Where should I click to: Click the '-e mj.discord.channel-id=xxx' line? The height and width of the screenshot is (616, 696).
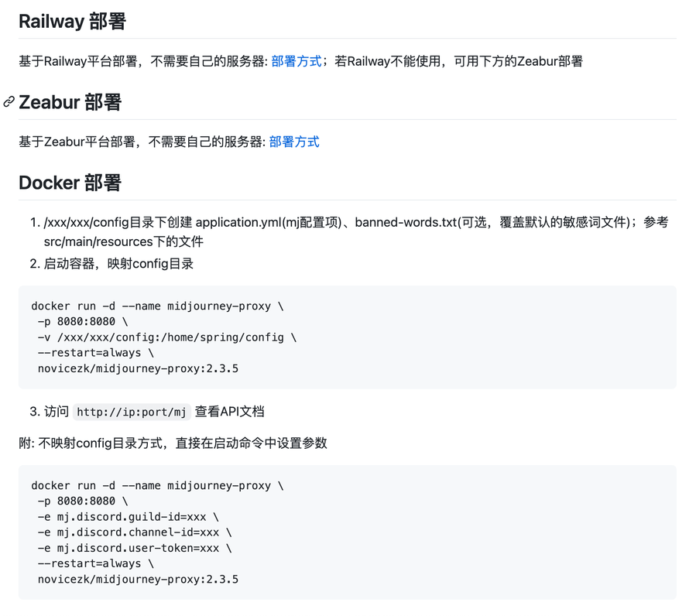coord(135,532)
